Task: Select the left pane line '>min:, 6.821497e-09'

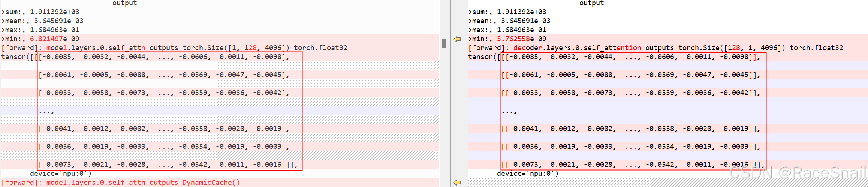Action: click(x=40, y=39)
